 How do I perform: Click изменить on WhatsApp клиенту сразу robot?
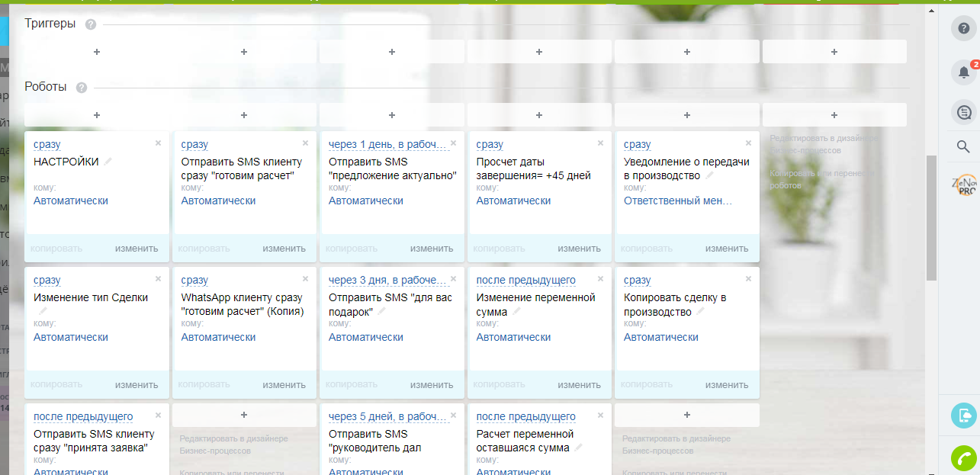click(x=284, y=385)
